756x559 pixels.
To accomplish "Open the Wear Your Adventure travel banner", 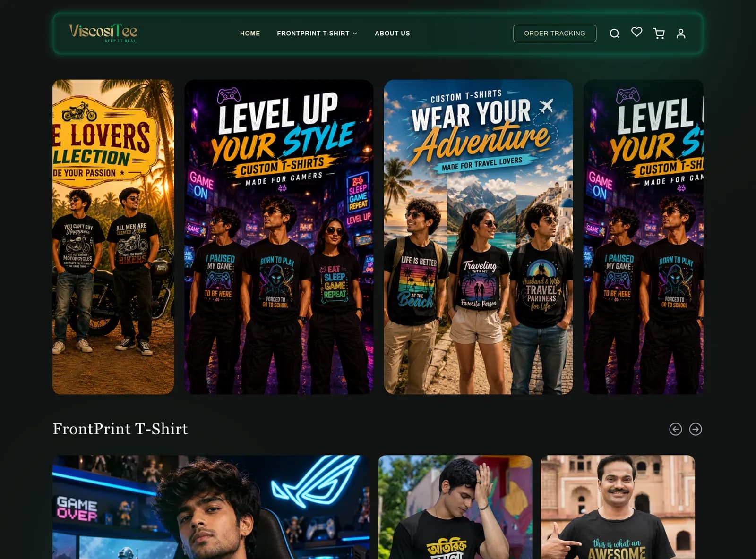I will [x=478, y=237].
